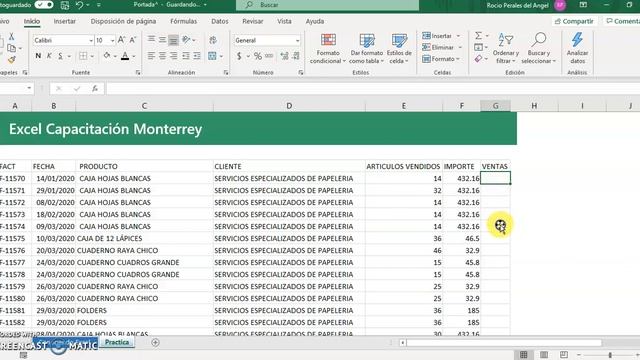The height and width of the screenshot is (360, 640).
Task: Toggle Italic (K) formatting
Action: click(49, 56)
